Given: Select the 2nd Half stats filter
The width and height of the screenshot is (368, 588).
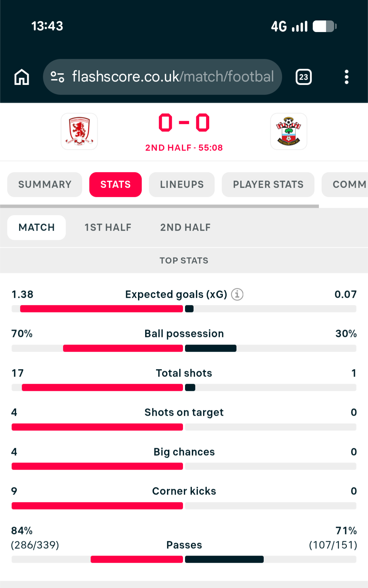Looking at the screenshot, I should click(x=185, y=227).
